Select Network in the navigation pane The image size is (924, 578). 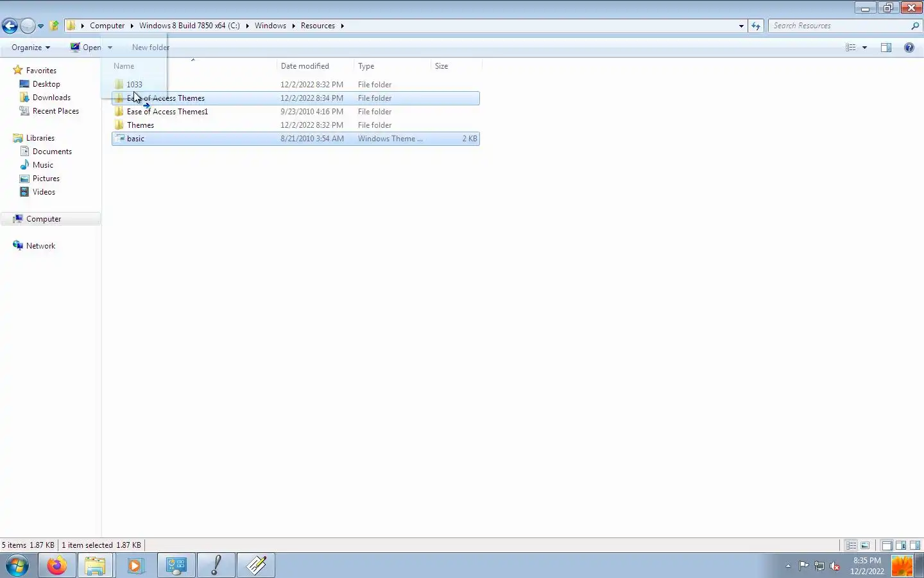[x=40, y=246]
